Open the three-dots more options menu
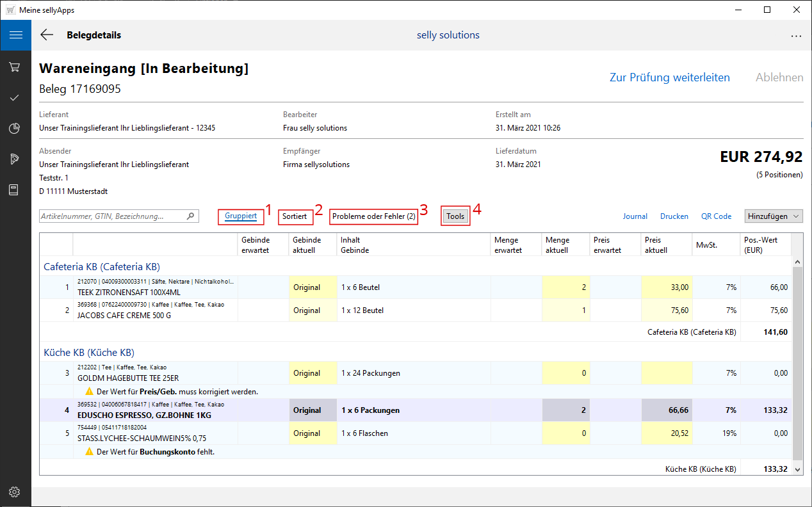812x507 pixels. tap(796, 36)
